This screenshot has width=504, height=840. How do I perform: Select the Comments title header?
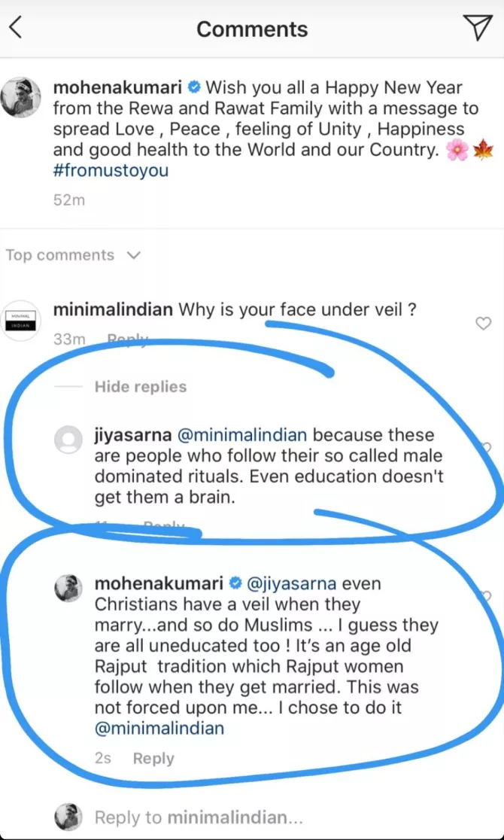(252, 29)
